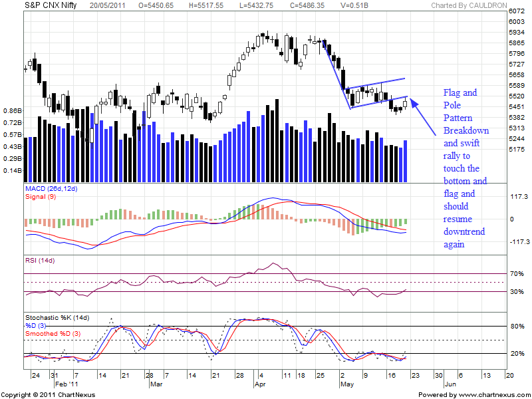532x399 pixels.
Task: Click the RSI 70% overbought level label
Action: tap(517, 273)
